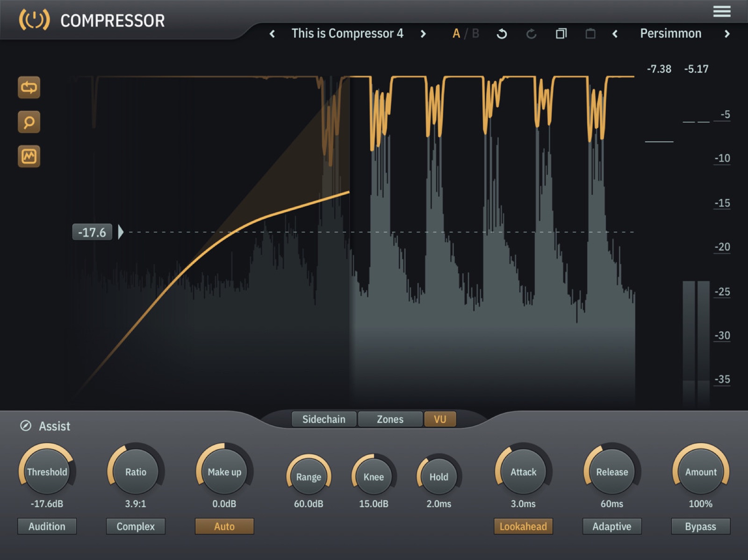Click the magnifier zoom icon

tap(29, 122)
